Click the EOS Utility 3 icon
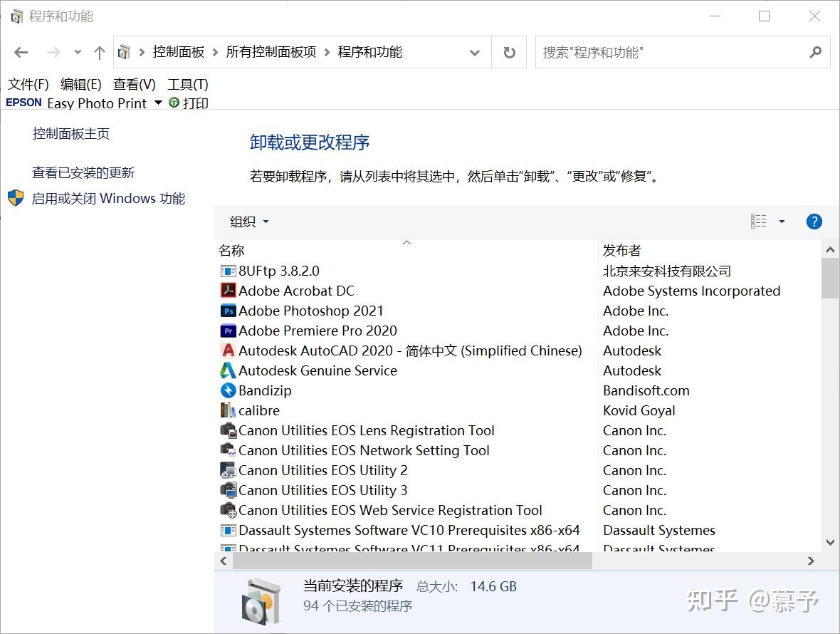Image resolution: width=840 pixels, height=634 pixels. 229,490
